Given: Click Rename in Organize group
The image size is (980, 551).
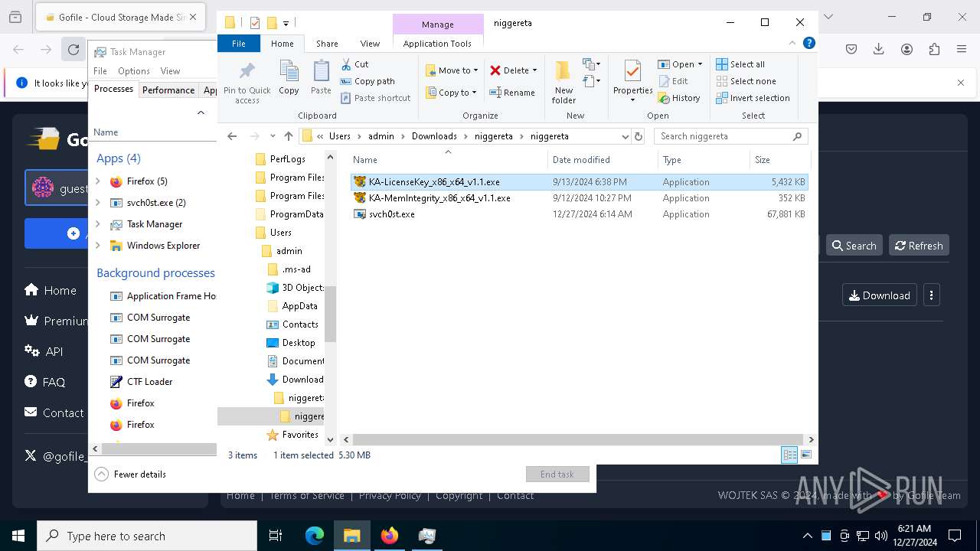Looking at the screenshot, I should tap(512, 93).
